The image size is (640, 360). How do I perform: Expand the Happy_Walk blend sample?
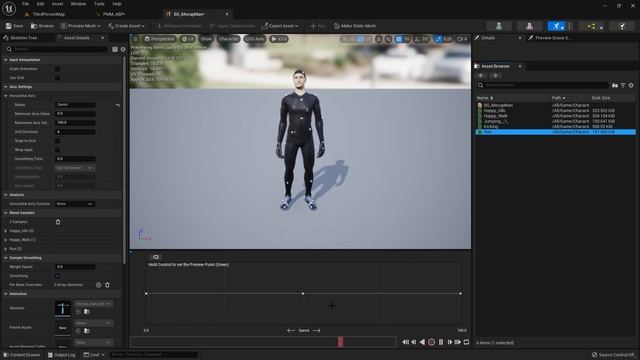6,240
